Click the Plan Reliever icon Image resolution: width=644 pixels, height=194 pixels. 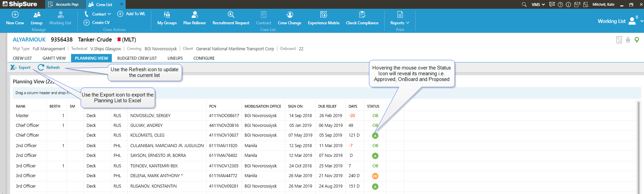pyautogui.click(x=194, y=15)
